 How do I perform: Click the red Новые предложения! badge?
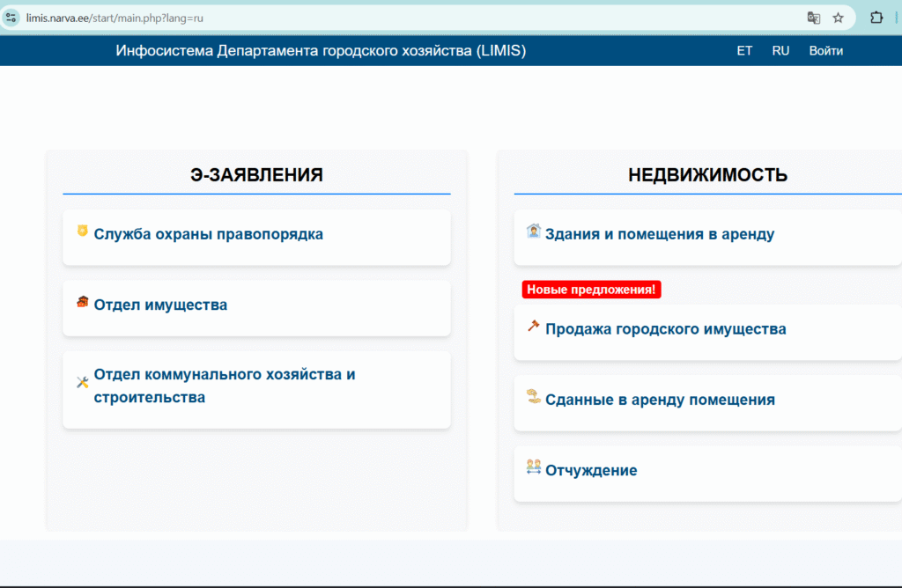(x=591, y=290)
